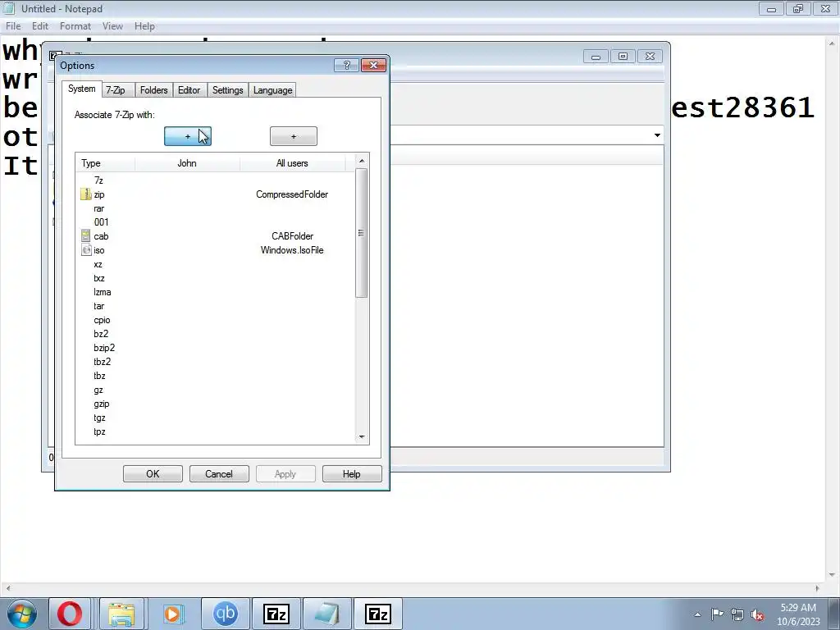The image size is (840, 630).
Task: Click Windows.IsoFile association entry
Action: tap(292, 250)
